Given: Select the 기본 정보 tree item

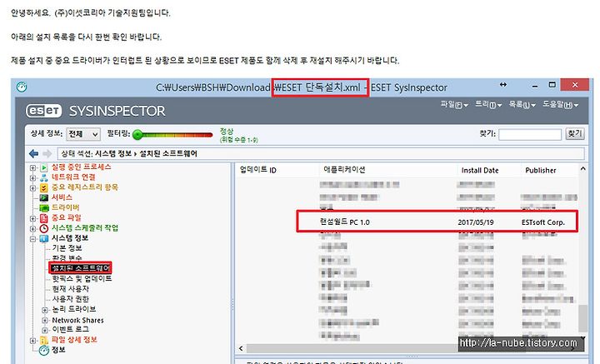Looking at the screenshot, I should click(x=67, y=248).
